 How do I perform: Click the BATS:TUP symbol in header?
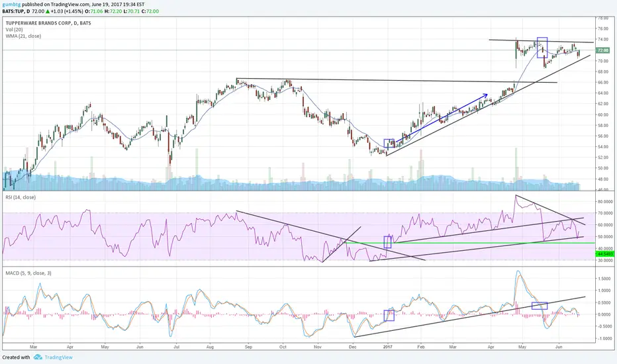point(13,11)
